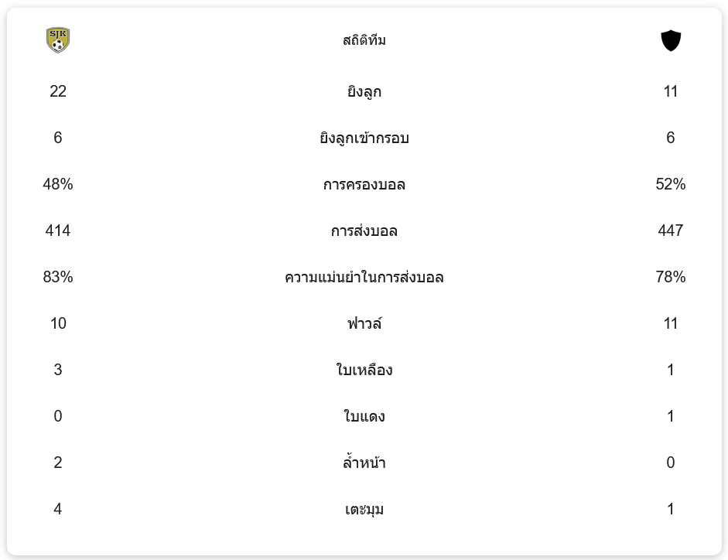Image resolution: width=728 pixels, height=560 pixels.
Task: Click the ยิงลูกเข้ากรอบ stat label
Action: pos(364,138)
